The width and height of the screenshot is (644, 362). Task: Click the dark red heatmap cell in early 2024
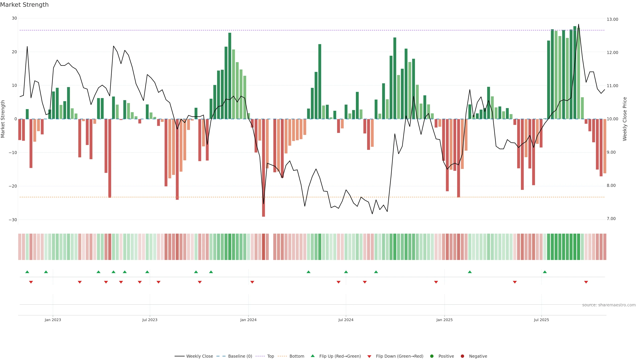coord(263,247)
